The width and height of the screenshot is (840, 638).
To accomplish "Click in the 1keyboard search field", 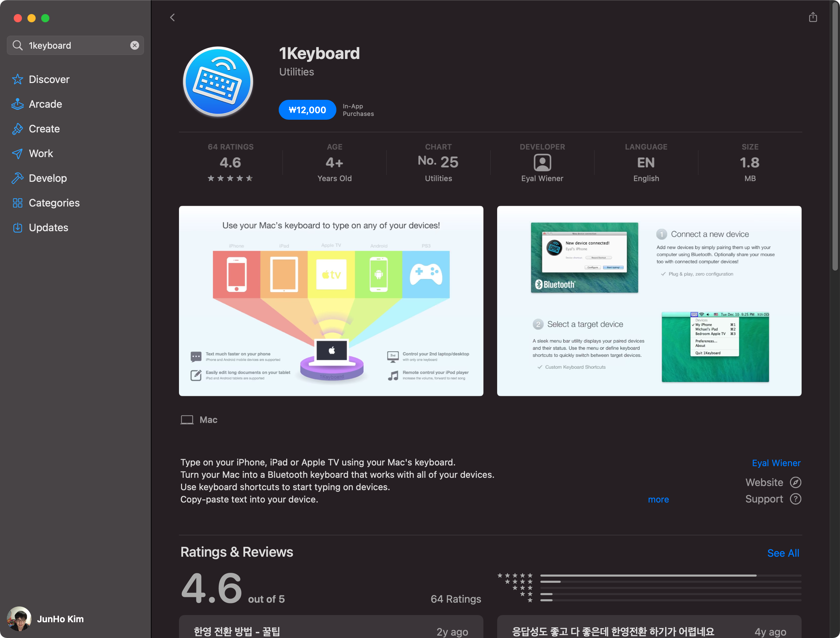I will pos(76,45).
